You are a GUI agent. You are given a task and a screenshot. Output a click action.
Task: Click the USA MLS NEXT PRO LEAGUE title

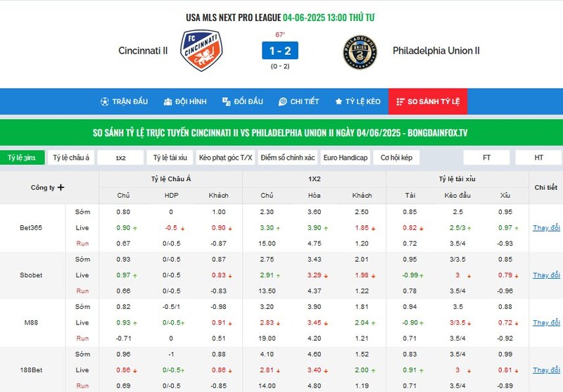[x=234, y=17]
